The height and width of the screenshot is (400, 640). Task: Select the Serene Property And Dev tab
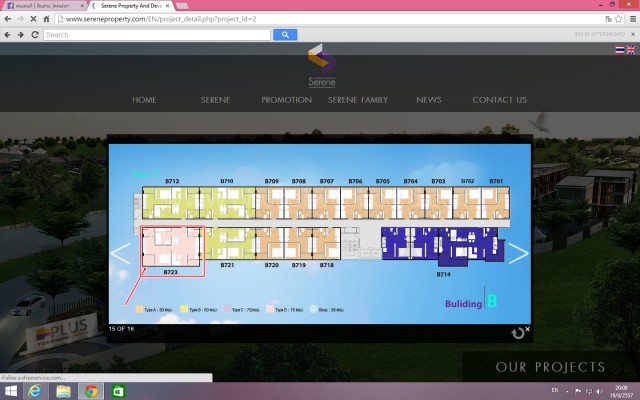point(130,6)
